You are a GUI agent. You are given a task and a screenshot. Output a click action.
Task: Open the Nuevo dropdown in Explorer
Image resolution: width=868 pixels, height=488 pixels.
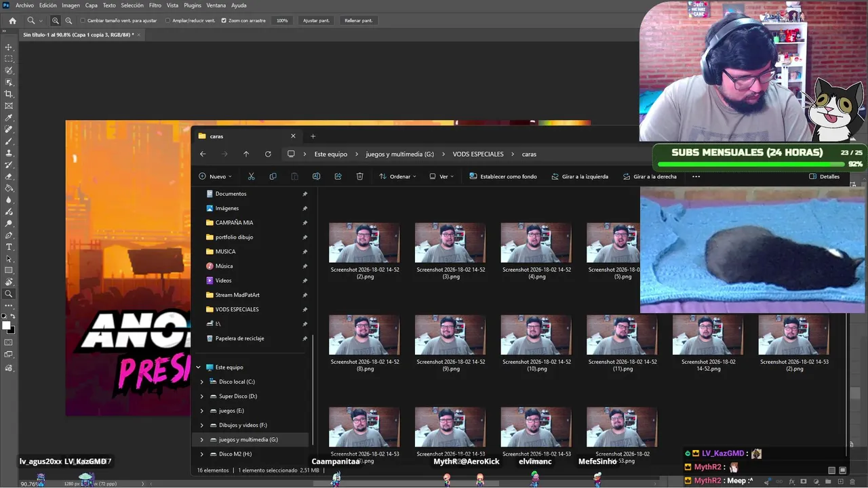tap(215, 176)
